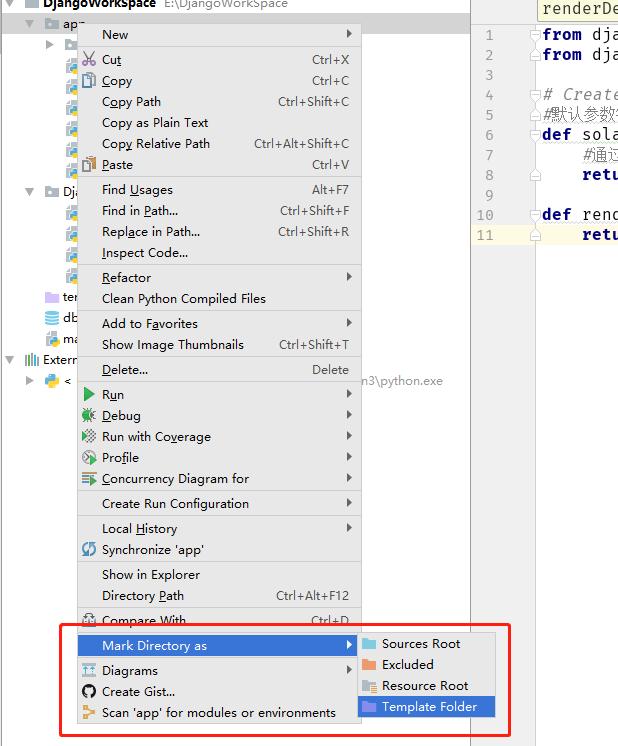Choose Show in Explorer entry

(x=219, y=575)
